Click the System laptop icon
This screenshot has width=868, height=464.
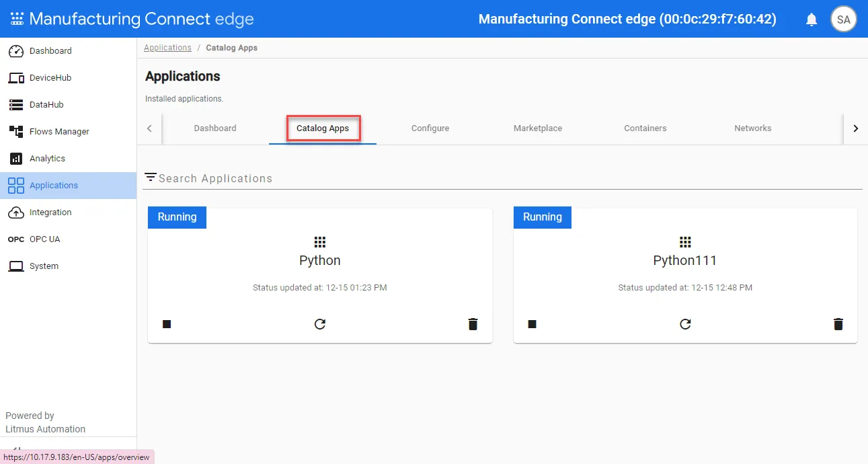coord(16,266)
